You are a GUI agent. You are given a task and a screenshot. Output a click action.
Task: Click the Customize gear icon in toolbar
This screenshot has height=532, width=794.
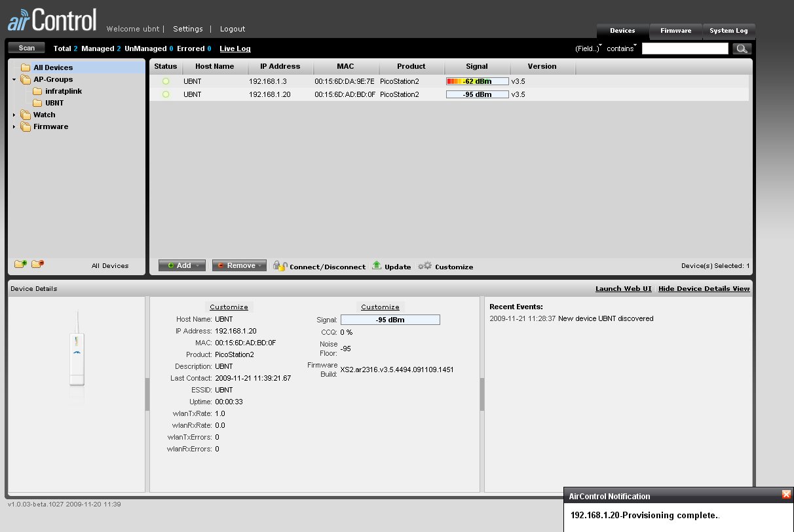pos(425,265)
